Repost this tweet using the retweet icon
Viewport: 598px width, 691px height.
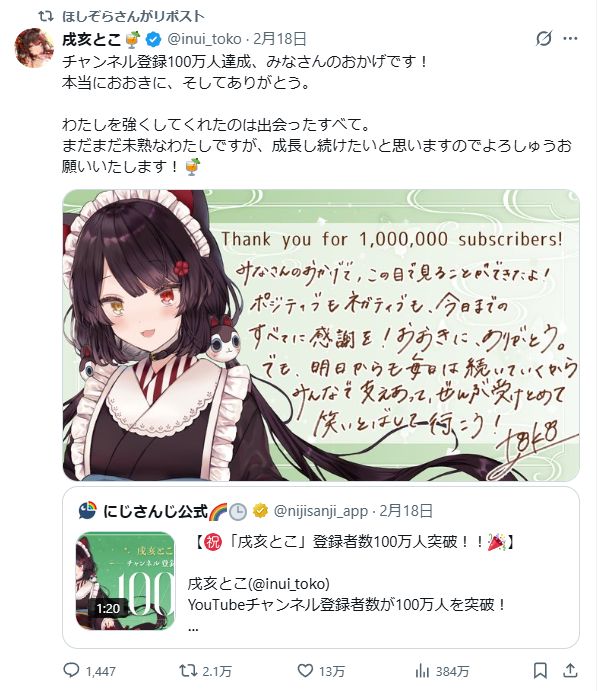(x=188, y=671)
